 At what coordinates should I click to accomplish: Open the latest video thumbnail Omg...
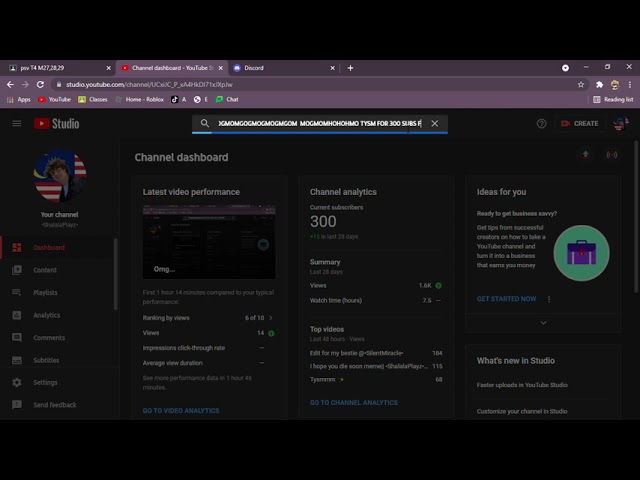click(x=209, y=242)
